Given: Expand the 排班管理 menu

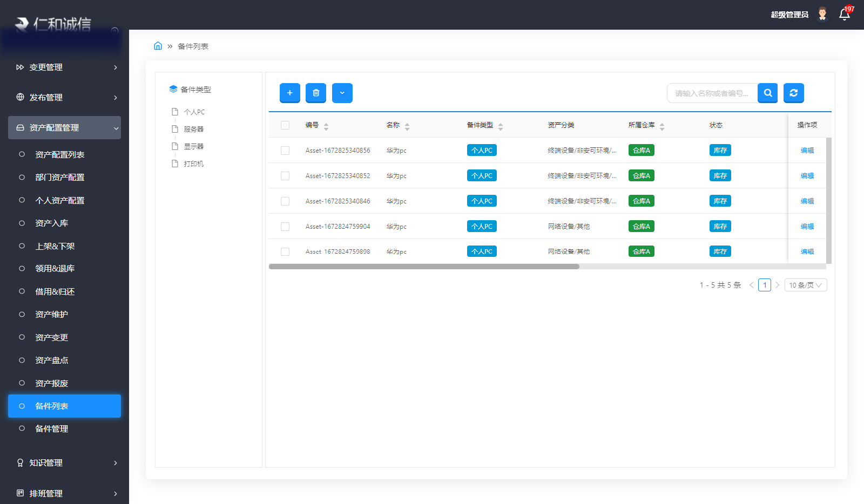Looking at the screenshot, I should pos(64,494).
